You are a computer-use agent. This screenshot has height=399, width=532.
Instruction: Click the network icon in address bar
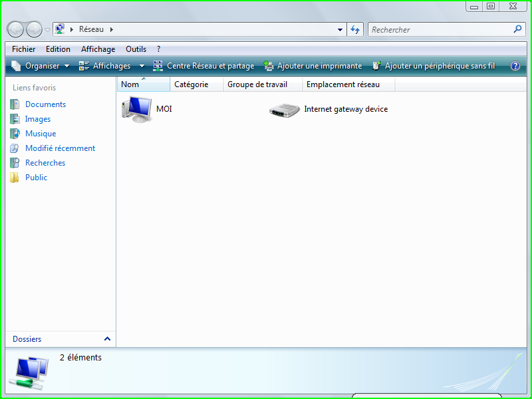(60, 29)
